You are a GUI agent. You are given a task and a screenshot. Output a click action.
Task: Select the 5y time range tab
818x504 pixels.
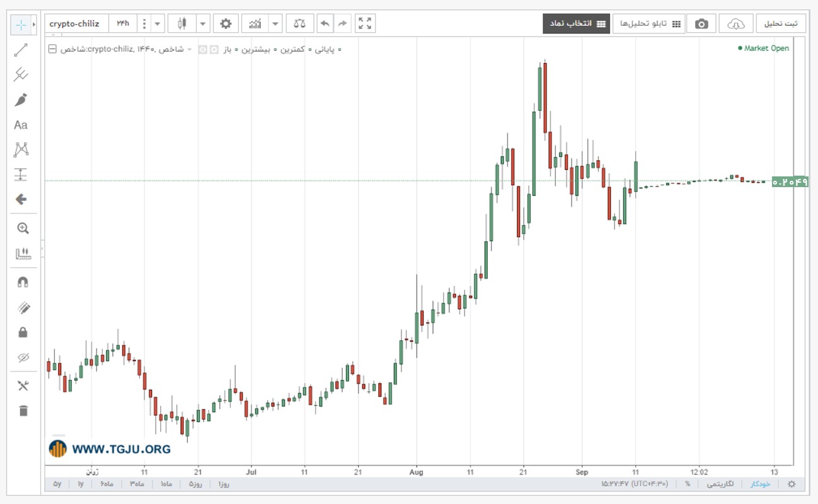pyautogui.click(x=57, y=484)
